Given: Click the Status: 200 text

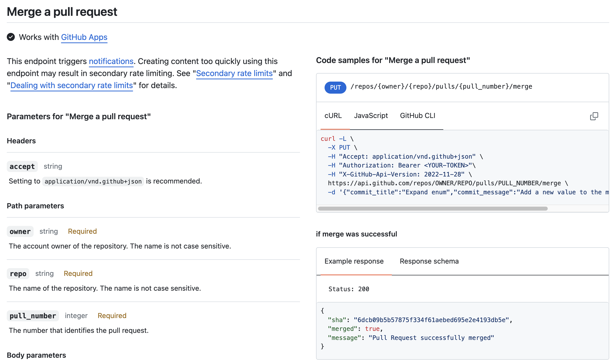Looking at the screenshot, I should click(349, 289).
